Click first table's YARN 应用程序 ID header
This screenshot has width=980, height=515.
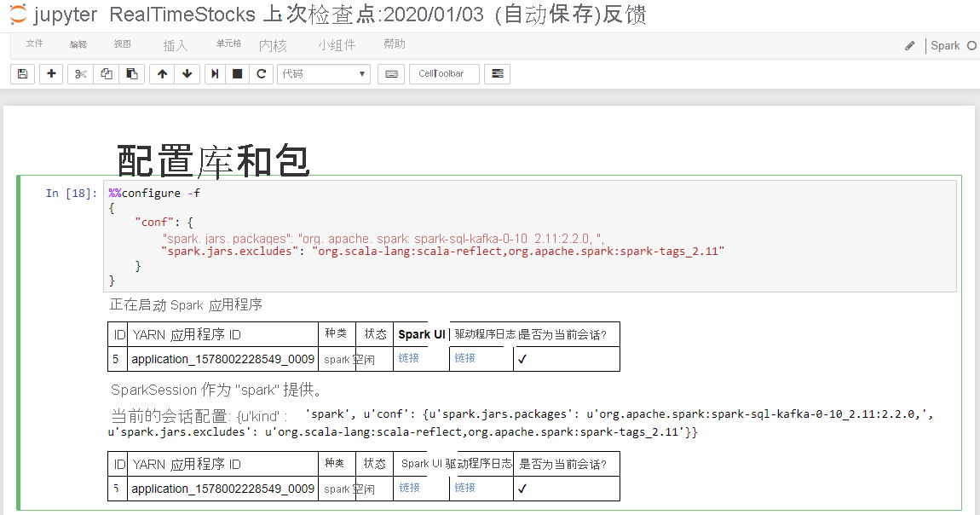(x=187, y=334)
